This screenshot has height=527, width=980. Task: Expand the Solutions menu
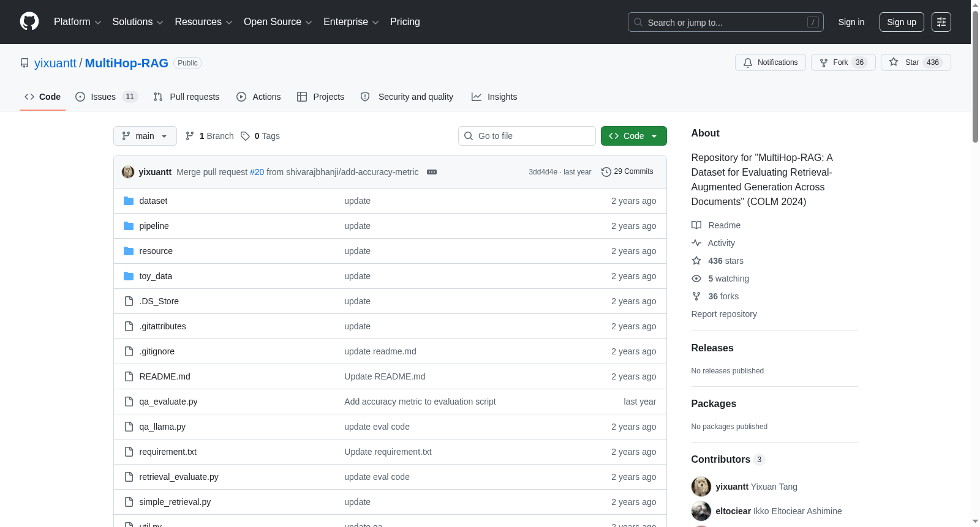(138, 22)
